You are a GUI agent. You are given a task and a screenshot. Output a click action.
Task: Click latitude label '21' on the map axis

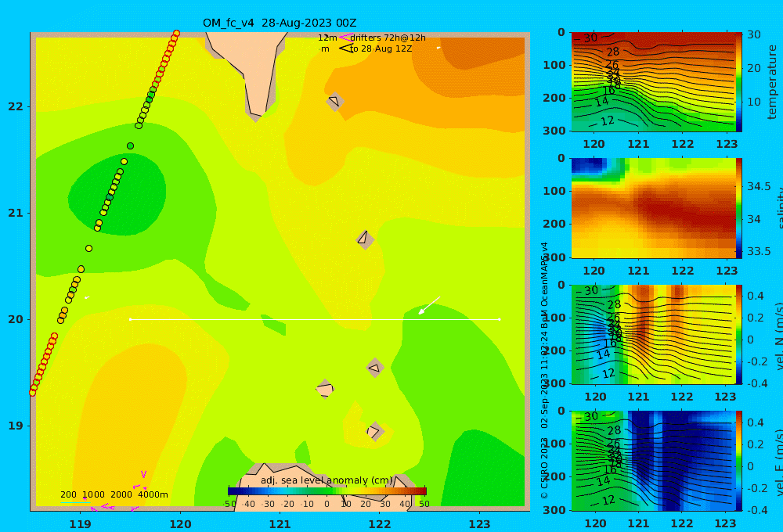click(x=15, y=213)
